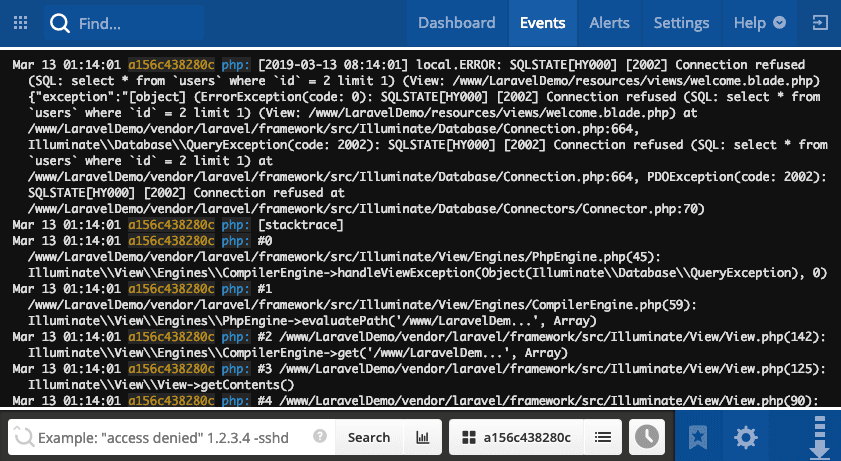Click the Find field in header
The height and width of the screenshot is (461, 841).
tap(124, 23)
